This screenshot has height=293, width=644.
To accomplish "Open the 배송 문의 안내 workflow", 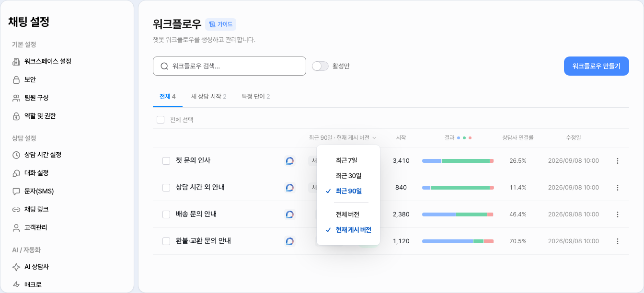I will pos(196,214).
